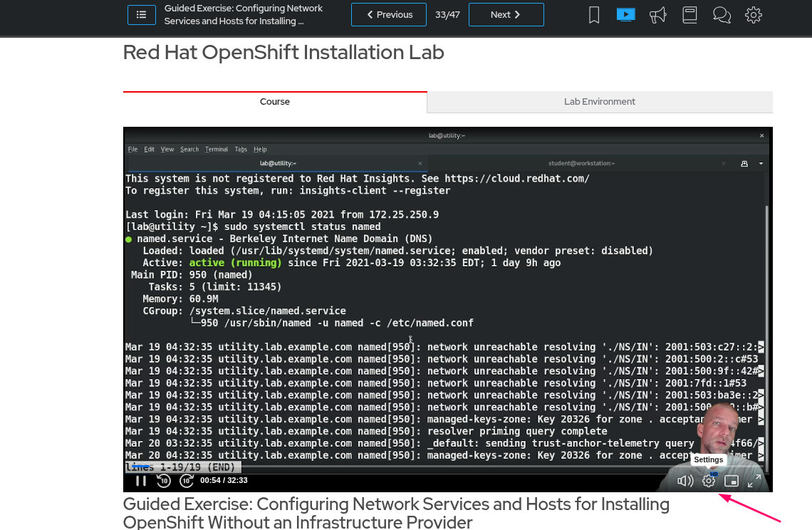
Task: Click the 'sudo systemctl status named' command
Action: [x=302, y=227]
